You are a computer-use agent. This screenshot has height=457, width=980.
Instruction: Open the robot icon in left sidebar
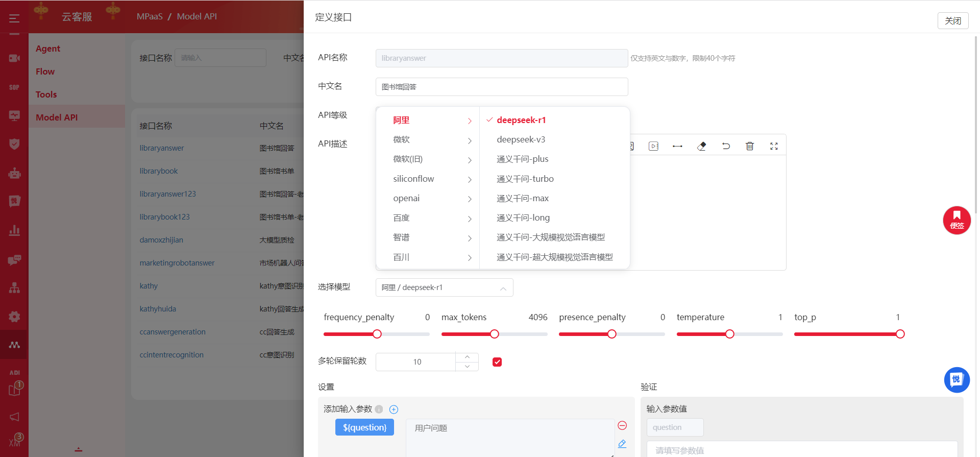14,173
